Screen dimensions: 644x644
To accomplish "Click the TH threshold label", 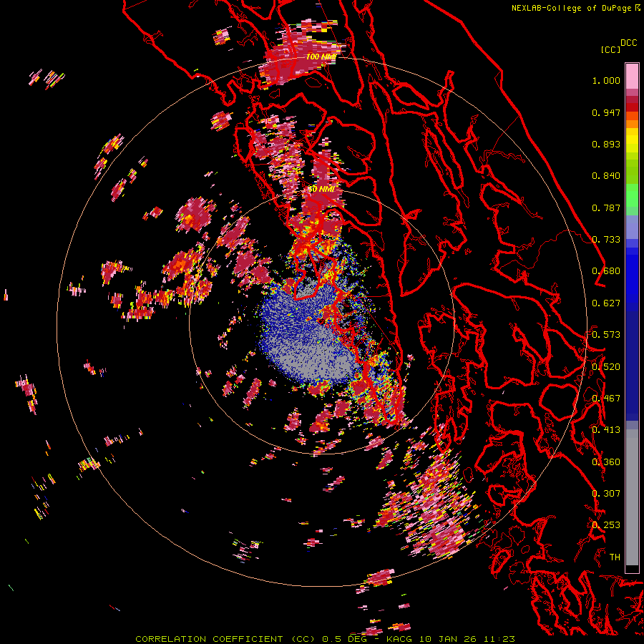I will 615,557.
